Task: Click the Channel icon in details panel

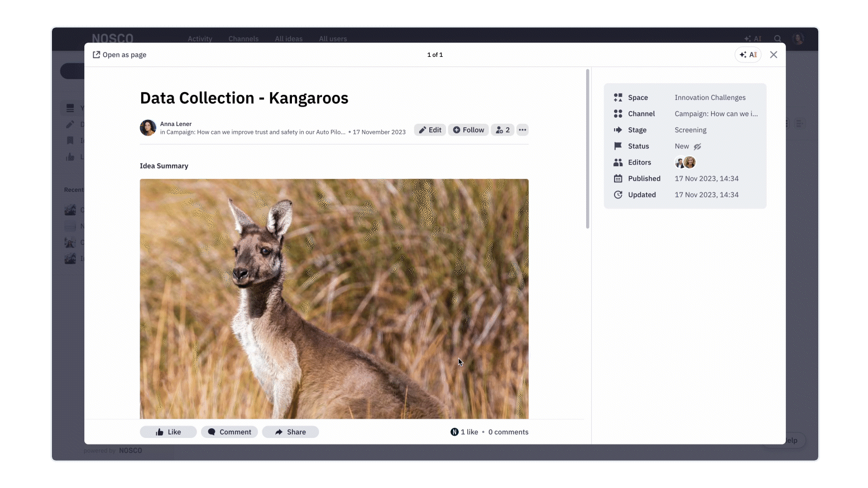Action: click(x=618, y=114)
